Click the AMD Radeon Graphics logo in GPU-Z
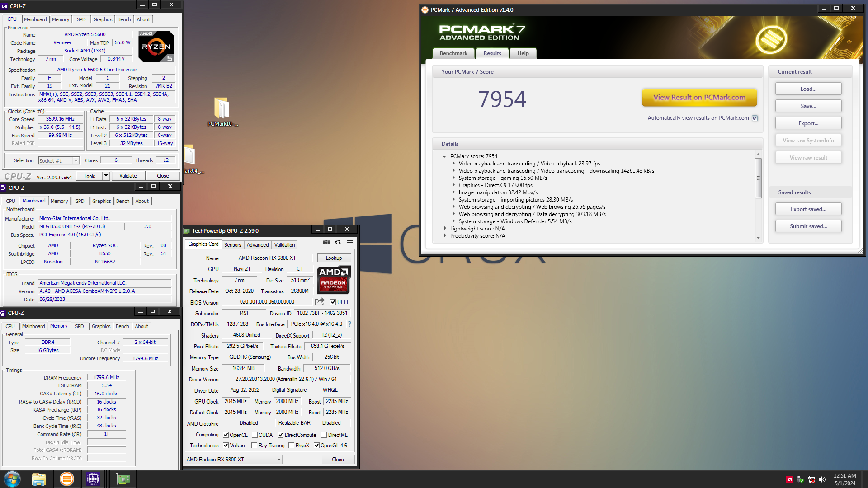This screenshot has width=868, height=488. click(x=334, y=280)
